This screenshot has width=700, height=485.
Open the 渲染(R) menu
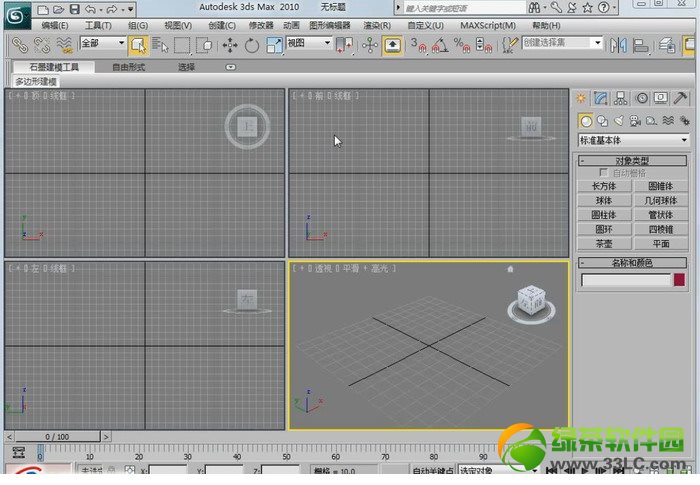377,25
